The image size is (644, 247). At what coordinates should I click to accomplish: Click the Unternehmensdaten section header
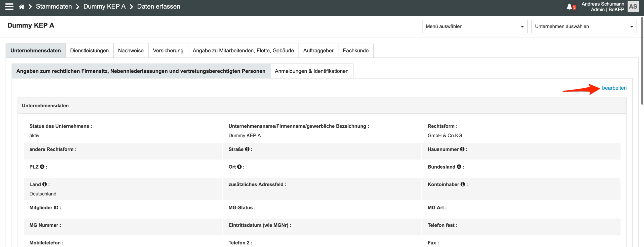(x=322, y=106)
